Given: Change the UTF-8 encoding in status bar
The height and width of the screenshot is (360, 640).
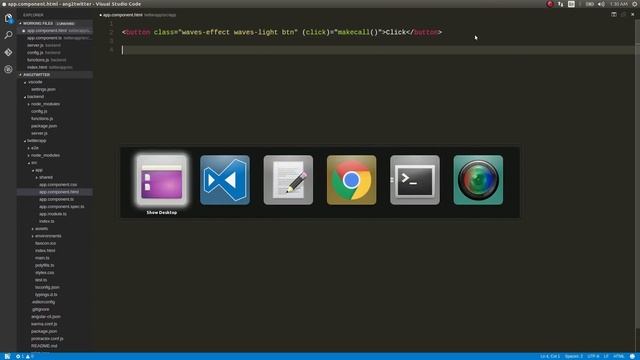Looking at the screenshot, I should (x=593, y=356).
